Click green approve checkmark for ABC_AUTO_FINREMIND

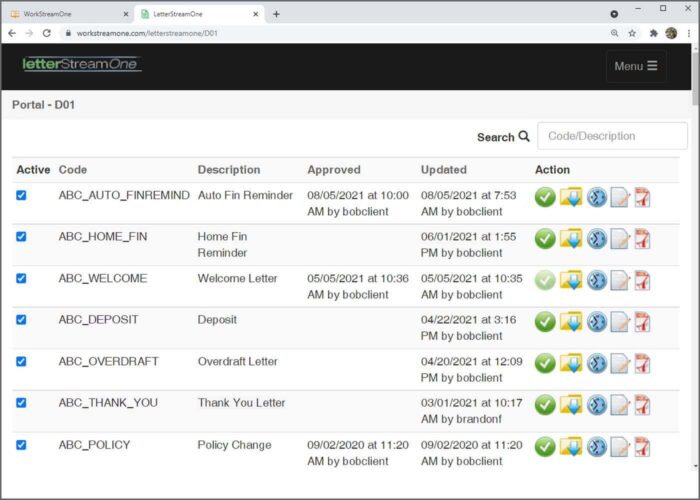(x=545, y=197)
